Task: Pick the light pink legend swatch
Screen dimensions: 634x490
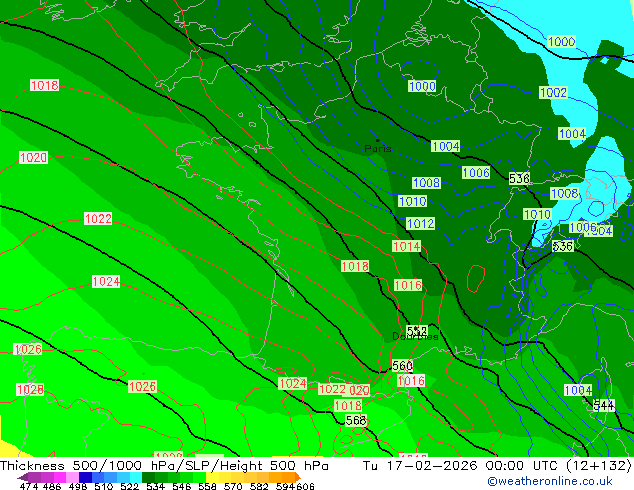Action: coord(72,477)
